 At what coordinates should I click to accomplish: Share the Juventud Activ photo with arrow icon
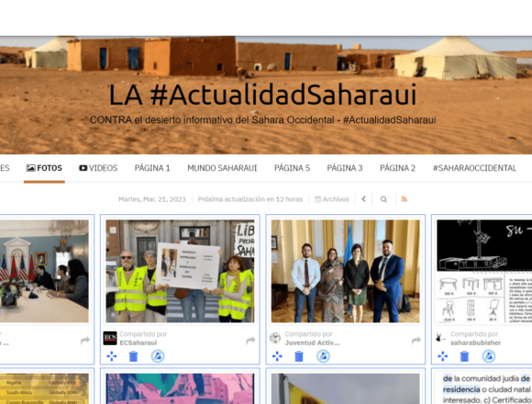point(416,340)
